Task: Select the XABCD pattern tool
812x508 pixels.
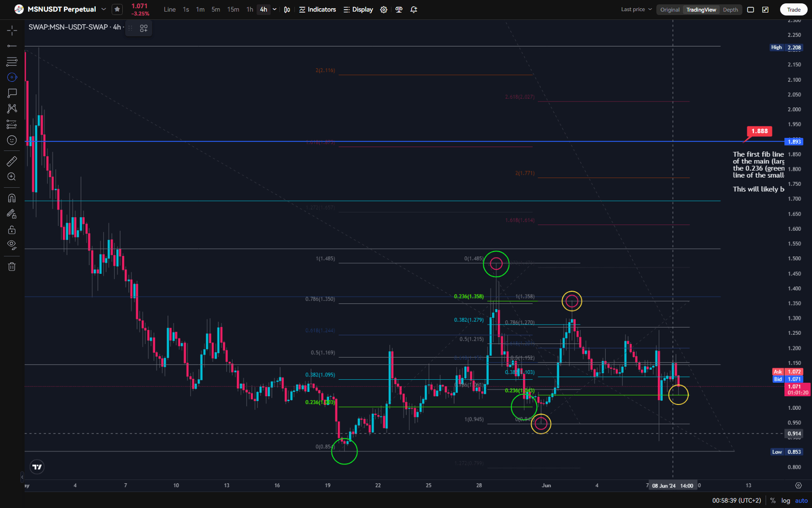Action: tap(12, 108)
